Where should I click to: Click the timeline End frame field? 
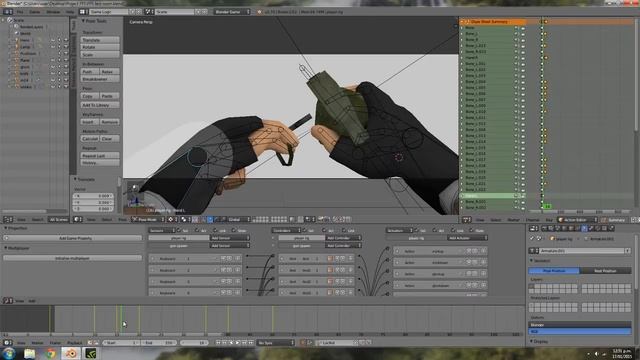(159, 343)
